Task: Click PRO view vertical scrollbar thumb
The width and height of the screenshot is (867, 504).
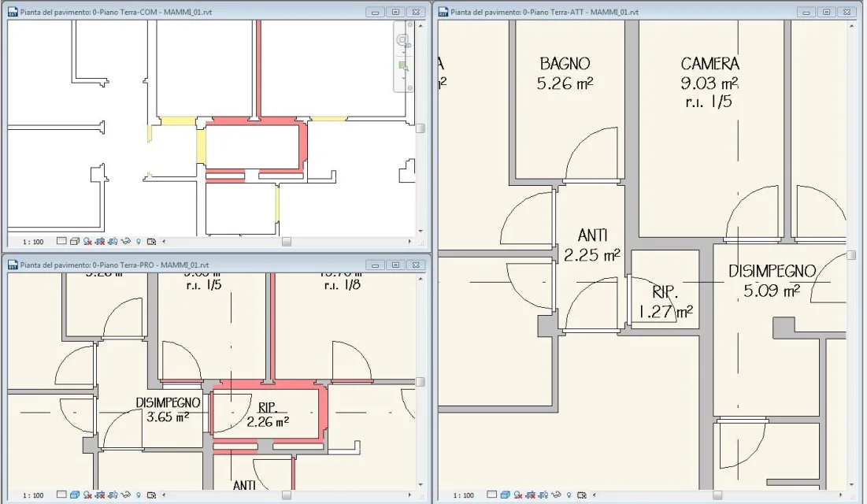Action: point(421,382)
